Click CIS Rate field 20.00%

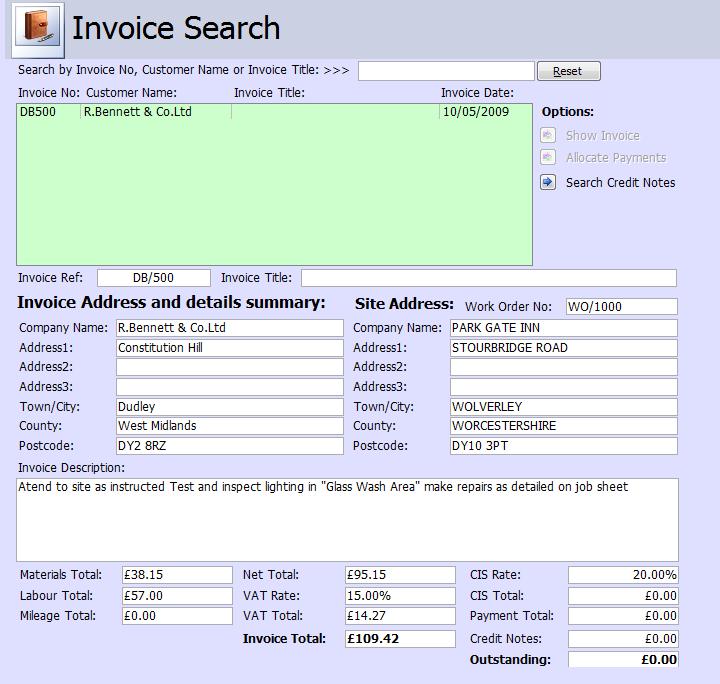[x=623, y=575]
